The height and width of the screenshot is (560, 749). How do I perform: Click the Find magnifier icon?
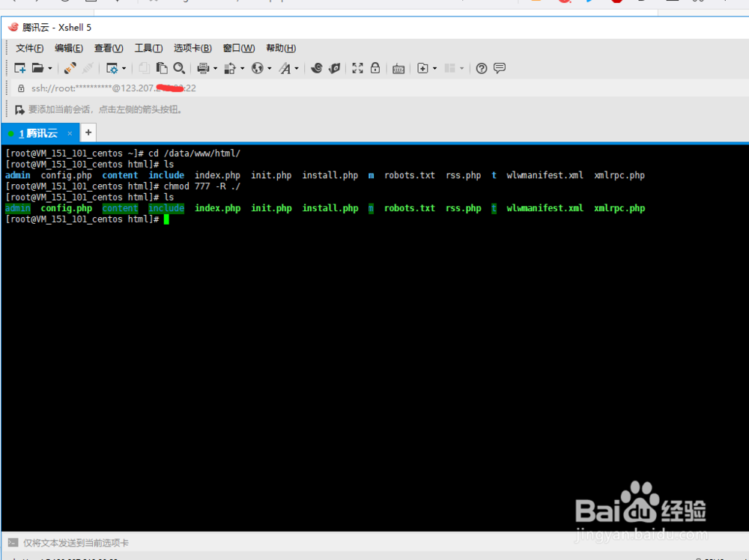pyautogui.click(x=179, y=68)
